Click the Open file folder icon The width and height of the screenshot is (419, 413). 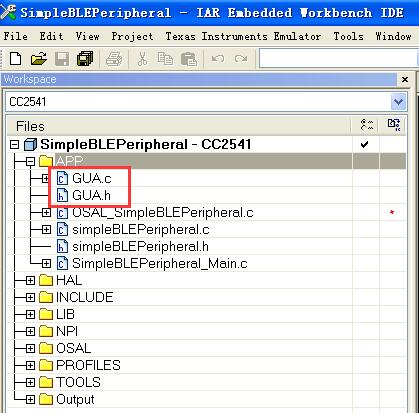(39, 59)
